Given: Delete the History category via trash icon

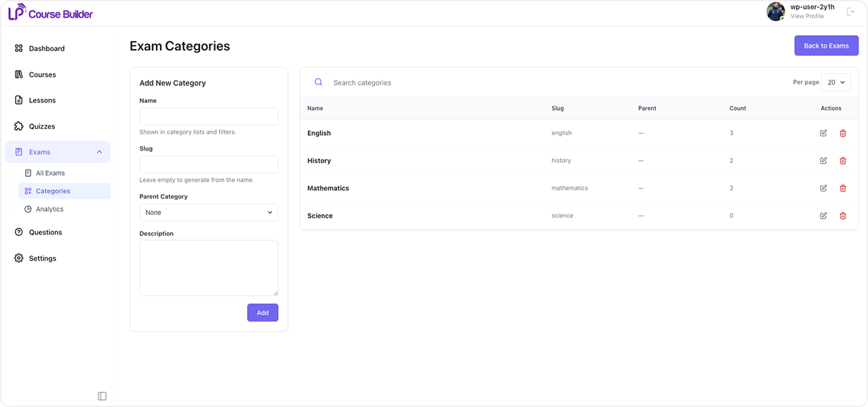Looking at the screenshot, I should pyautogui.click(x=843, y=161).
